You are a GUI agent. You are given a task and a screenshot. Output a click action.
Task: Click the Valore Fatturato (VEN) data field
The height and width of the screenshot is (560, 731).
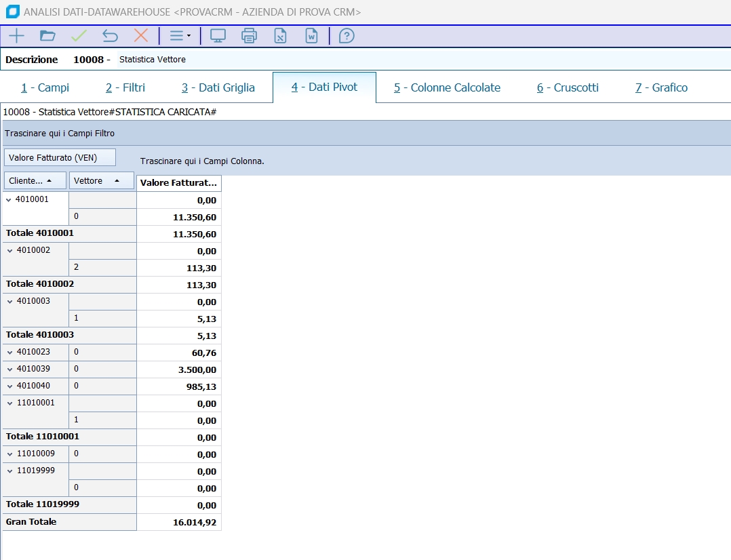(x=60, y=158)
